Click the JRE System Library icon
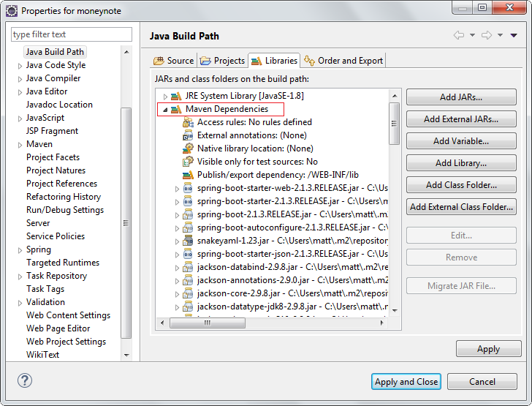532x406 pixels. coord(176,96)
